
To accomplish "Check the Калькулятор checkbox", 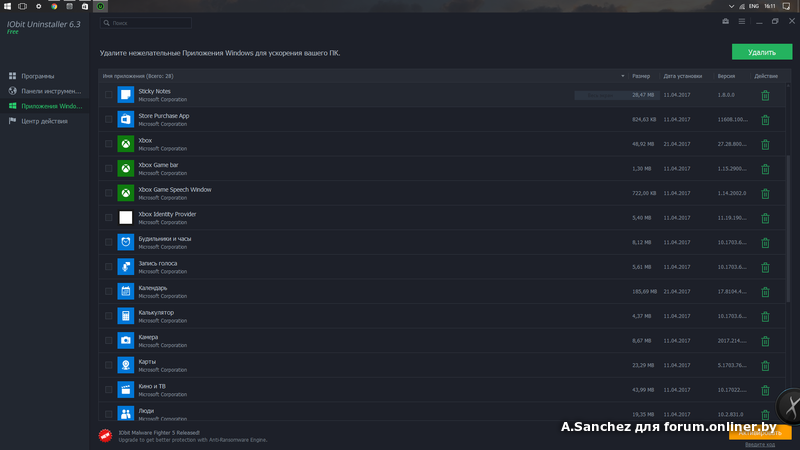I will point(109,316).
